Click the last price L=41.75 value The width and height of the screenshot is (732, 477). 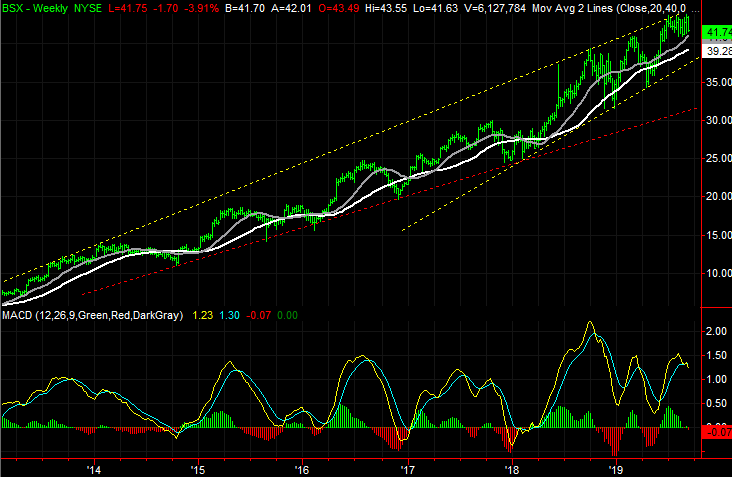coord(128,8)
